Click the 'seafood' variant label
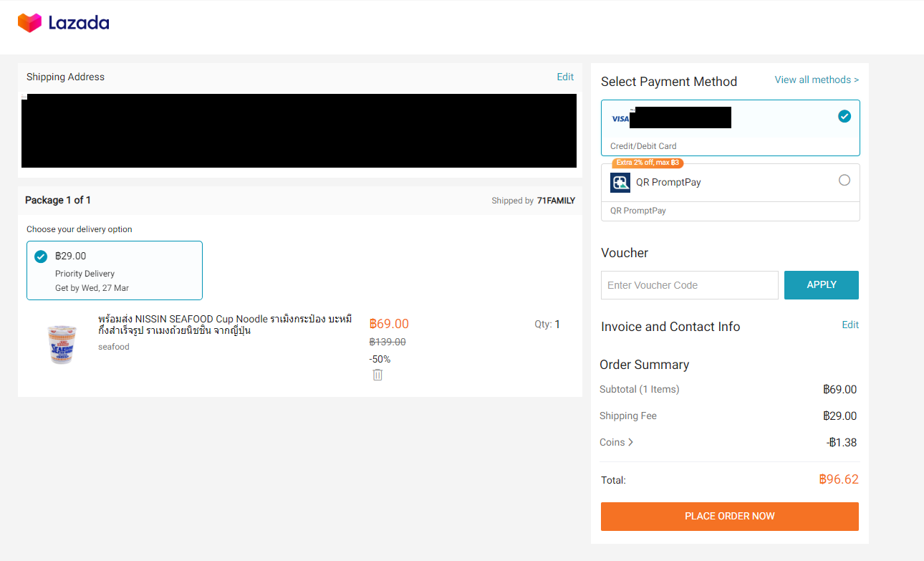The image size is (924, 561). click(114, 347)
